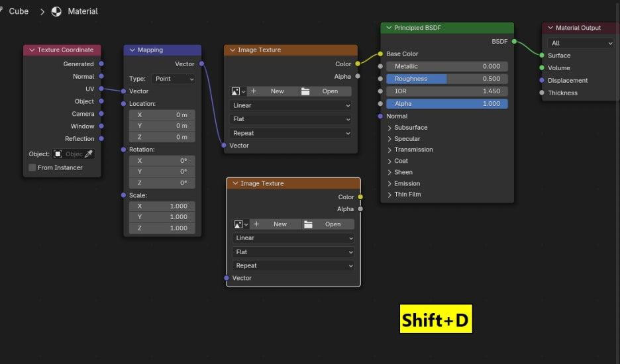Click Vector input socket of lower Image Texture
Image resolution: width=620 pixels, height=364 pixels.
[x=227, y=278]
